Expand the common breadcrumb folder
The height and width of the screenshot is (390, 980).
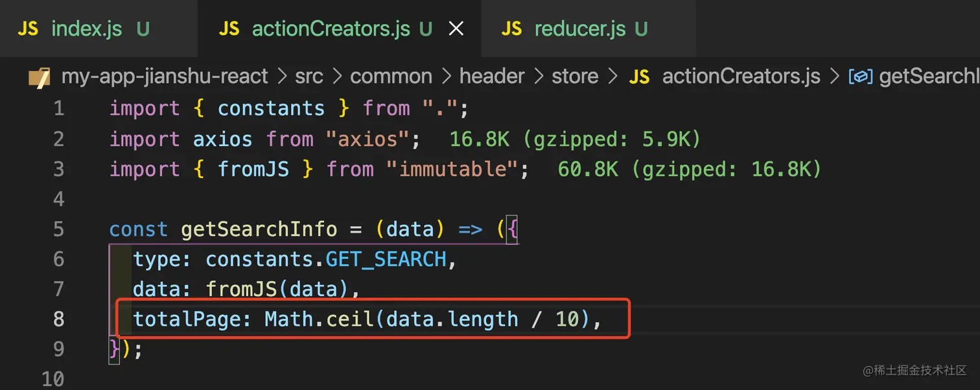391,76
